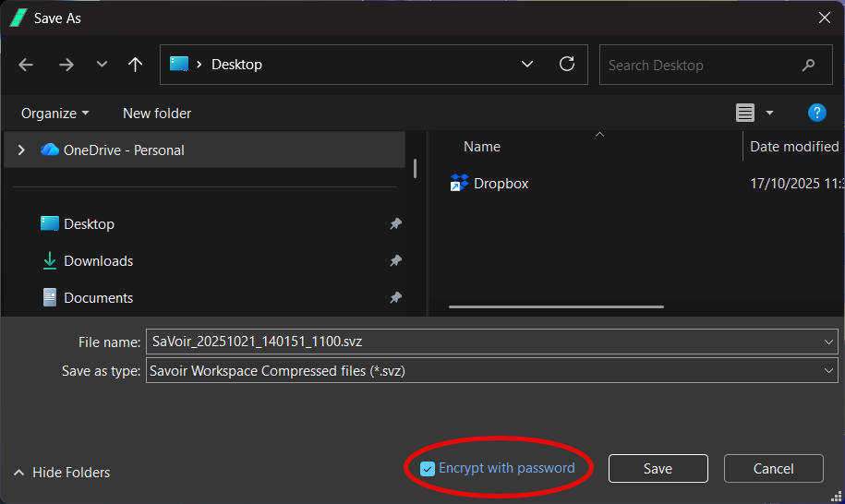Expand the OneDrive - Personal tree node

(21, 150)
